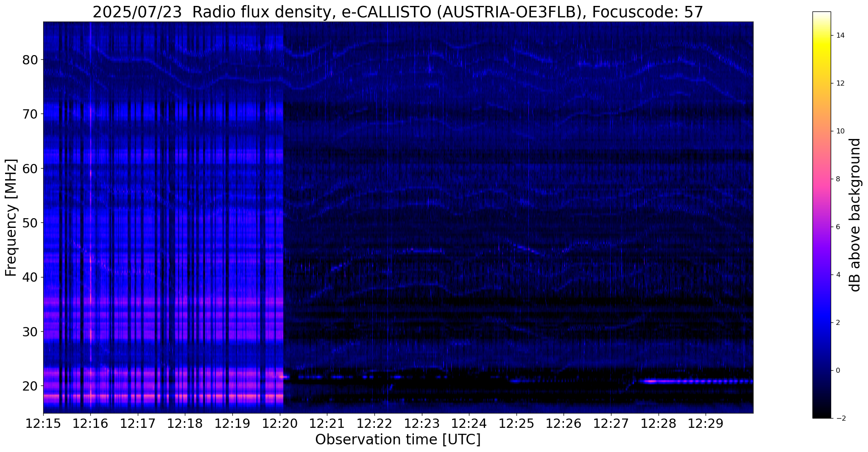The image size is (868, 452).
Task: Click the 40 MHz frequency tick label
Action: point(30,277)
